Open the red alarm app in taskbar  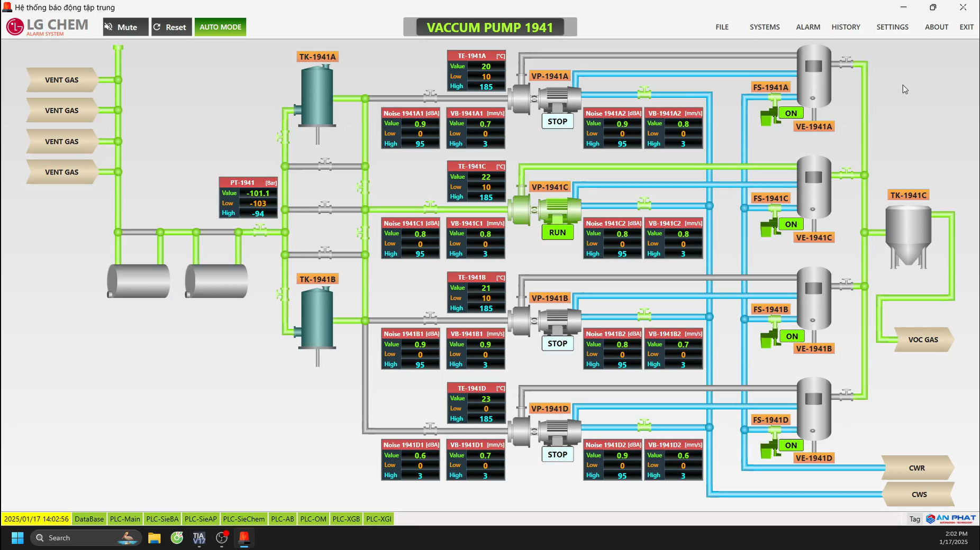(244, 538)
